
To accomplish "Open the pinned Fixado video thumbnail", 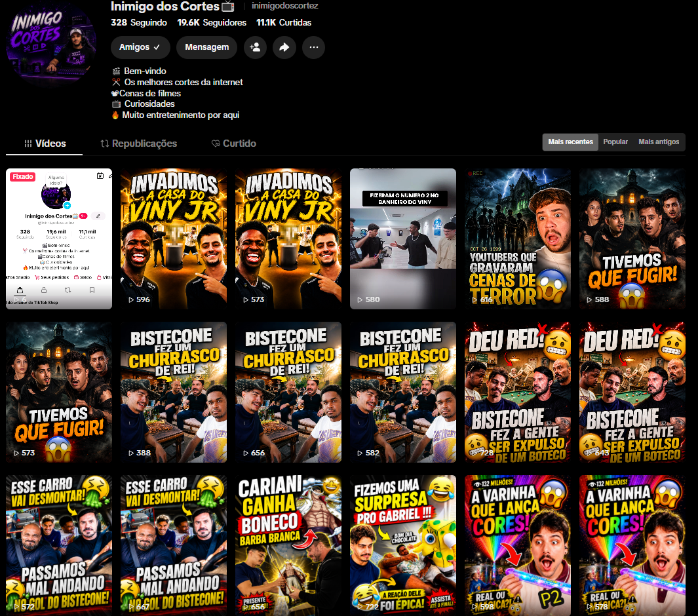I will tap(59, 239).
